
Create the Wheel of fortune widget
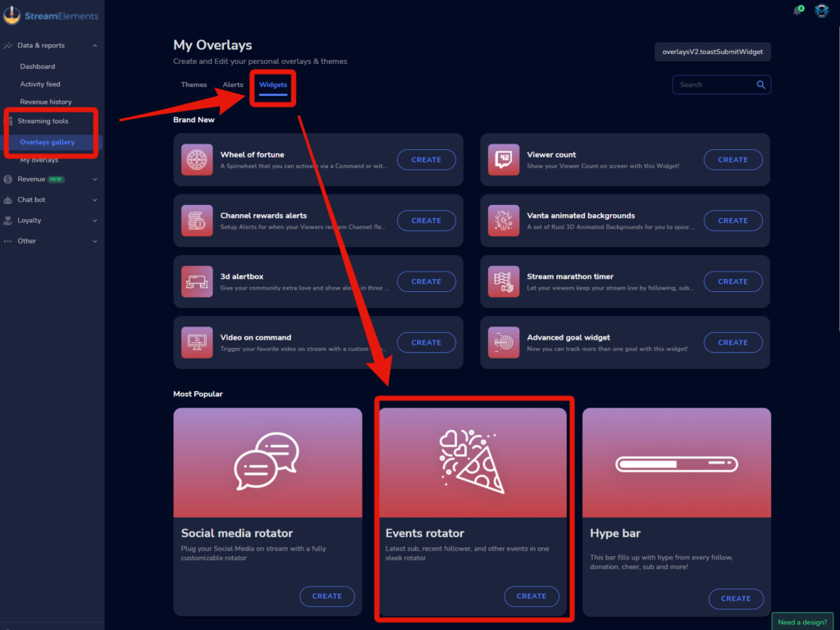426,160
